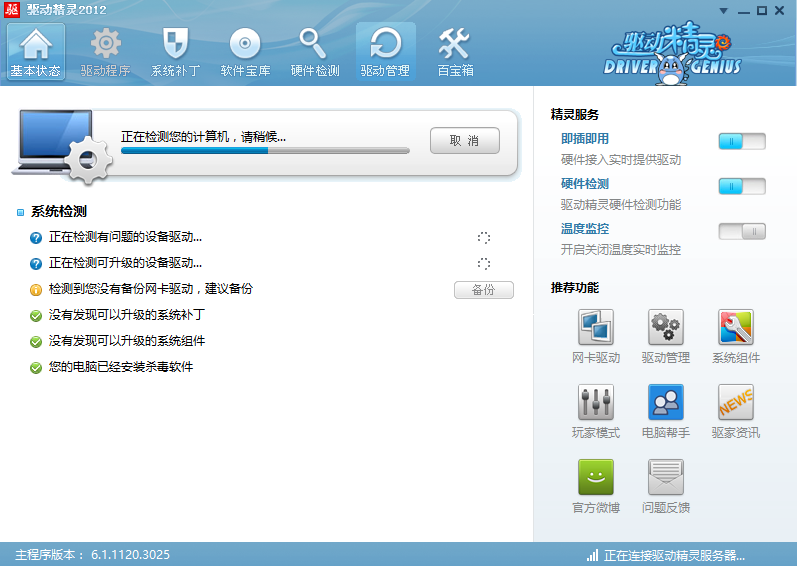Open the 问题反馈 feedback icon
797x566 pixels.
pos(666,478)
